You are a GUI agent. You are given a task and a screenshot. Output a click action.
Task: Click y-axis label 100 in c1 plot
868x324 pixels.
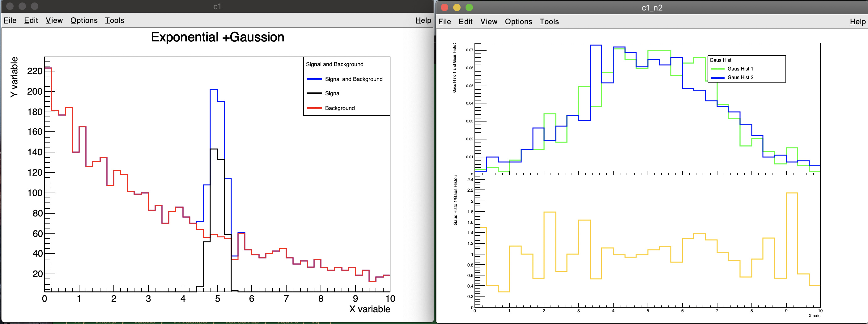(x=35, y=193)
